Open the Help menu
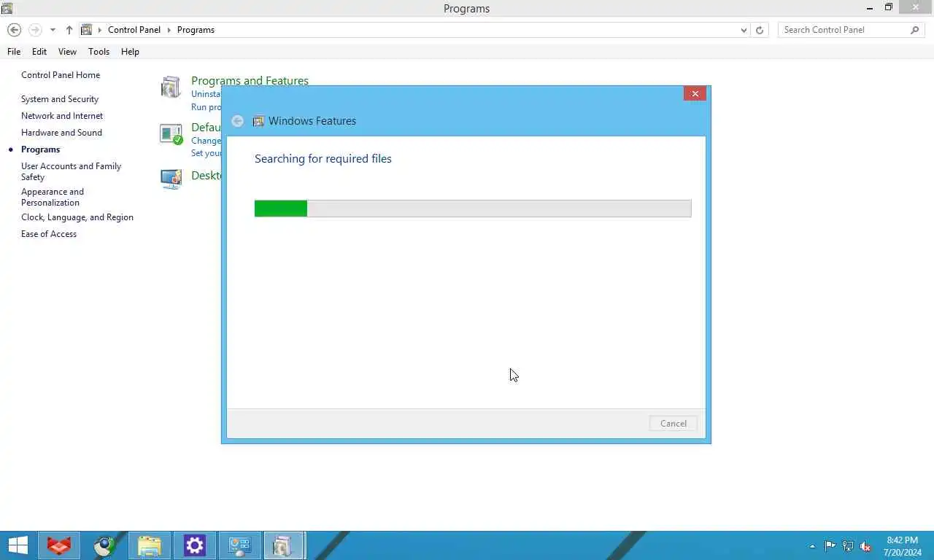Image resolution: width=934 pixels, height=560 pixels. pos(130,52)
